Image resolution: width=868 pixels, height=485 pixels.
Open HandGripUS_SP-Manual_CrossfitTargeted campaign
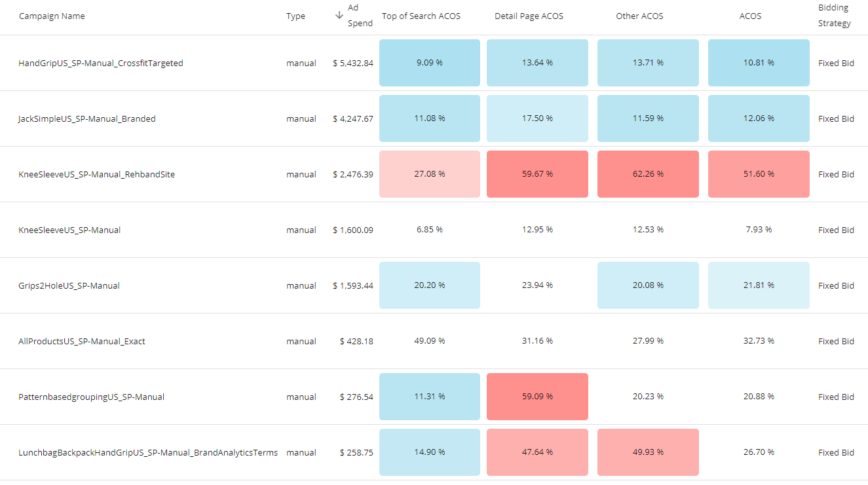click(101, 63)
